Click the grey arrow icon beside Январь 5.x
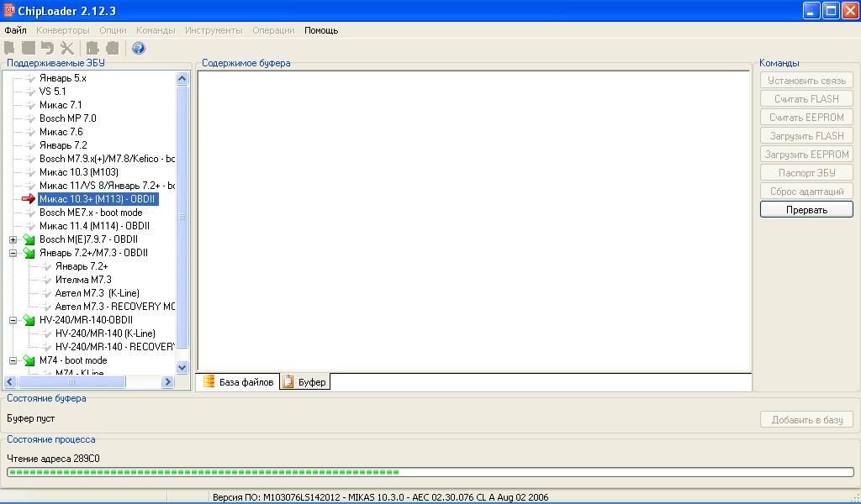Viewport: 861px width, 504px height. coord(30,78)
